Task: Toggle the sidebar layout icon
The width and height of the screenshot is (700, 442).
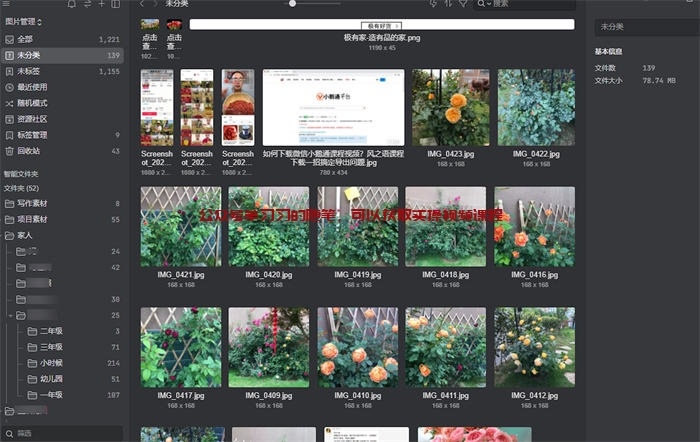Action: click(x=115, y=5)
